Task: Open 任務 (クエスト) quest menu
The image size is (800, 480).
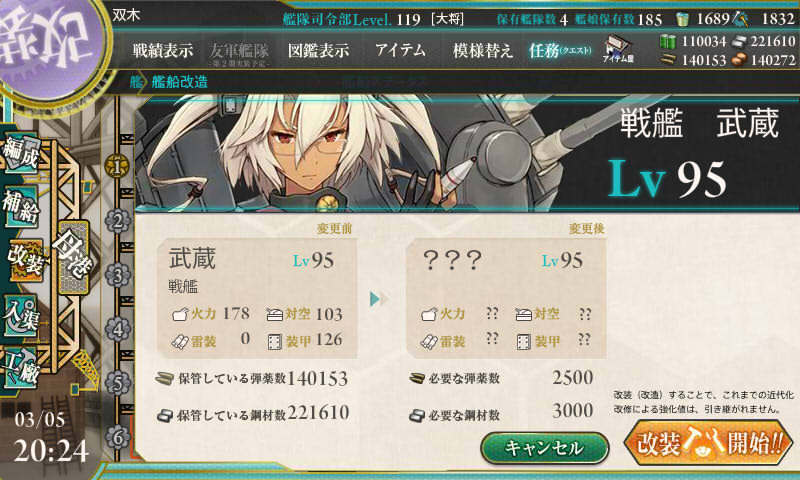Action: (560, 50)
